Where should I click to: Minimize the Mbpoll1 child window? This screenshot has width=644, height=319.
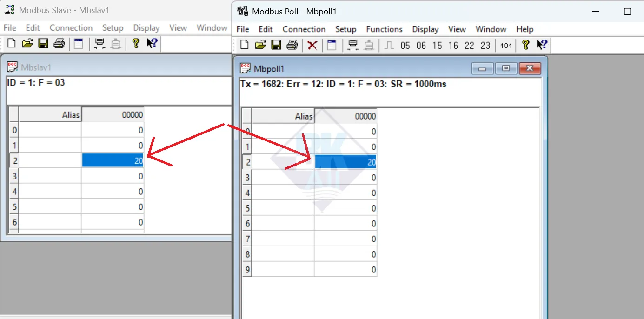(x=483, y=69)
